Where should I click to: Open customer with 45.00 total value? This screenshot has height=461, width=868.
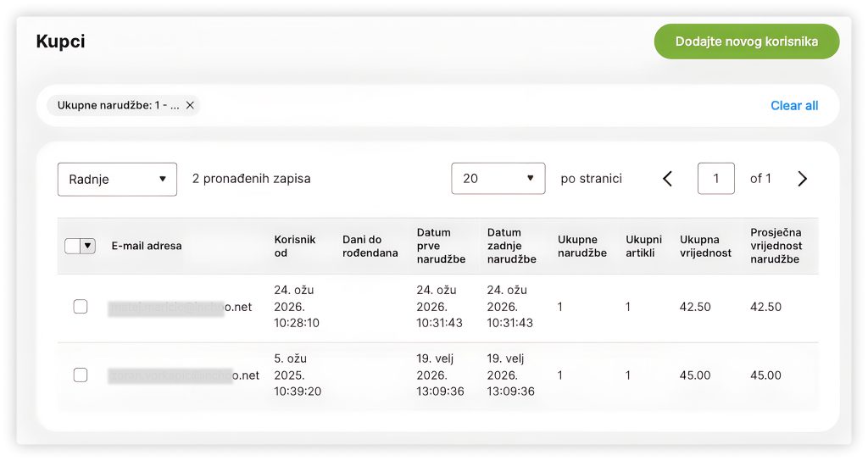[184, 375]
